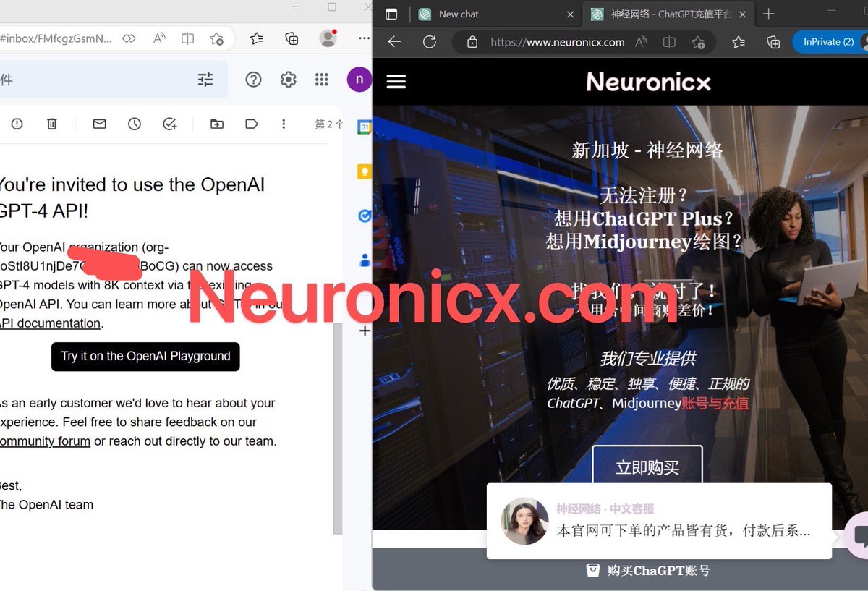Open Gmail advanced search filters
868x591 pixels.
(205, 80)
